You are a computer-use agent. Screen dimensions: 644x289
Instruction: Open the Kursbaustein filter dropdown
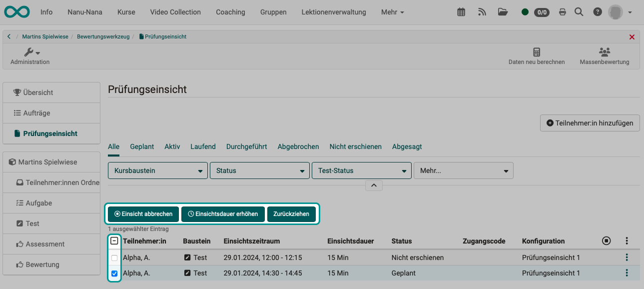click(157, 170)
